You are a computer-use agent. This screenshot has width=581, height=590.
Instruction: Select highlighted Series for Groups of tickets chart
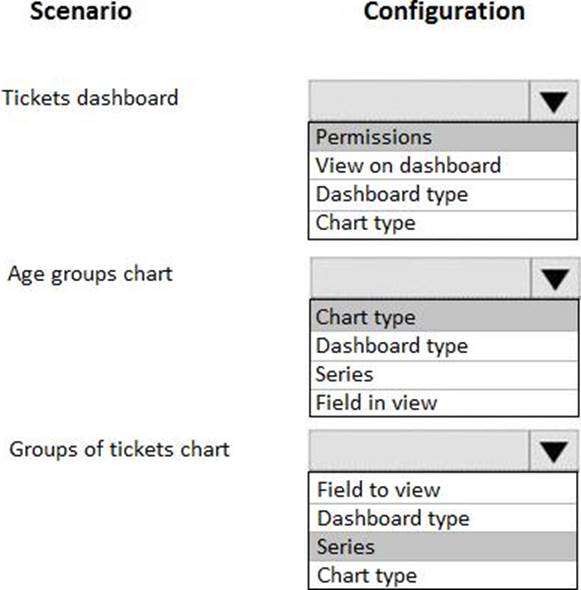click(x=443, y=546)
